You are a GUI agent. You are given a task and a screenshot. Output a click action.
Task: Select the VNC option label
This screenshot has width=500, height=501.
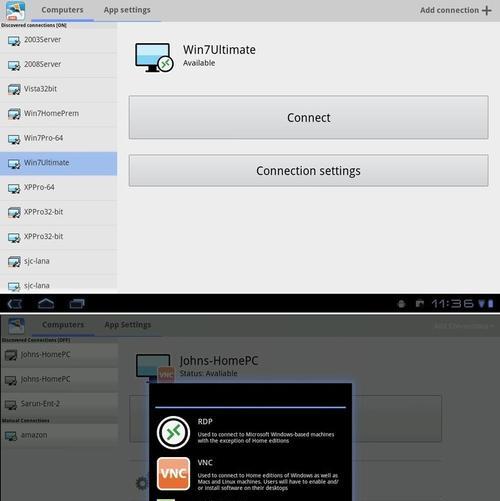click(x=205, y=463)
